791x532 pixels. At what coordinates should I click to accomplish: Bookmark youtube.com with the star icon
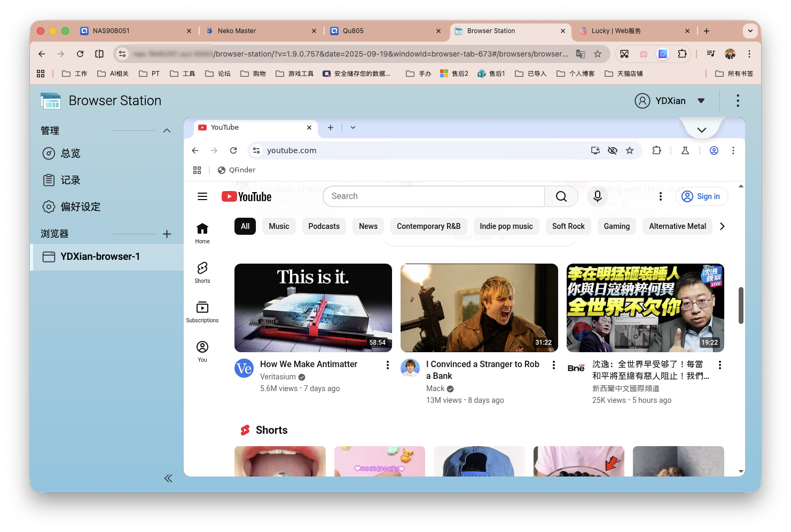pyautogui.click(x=630, y=150)
